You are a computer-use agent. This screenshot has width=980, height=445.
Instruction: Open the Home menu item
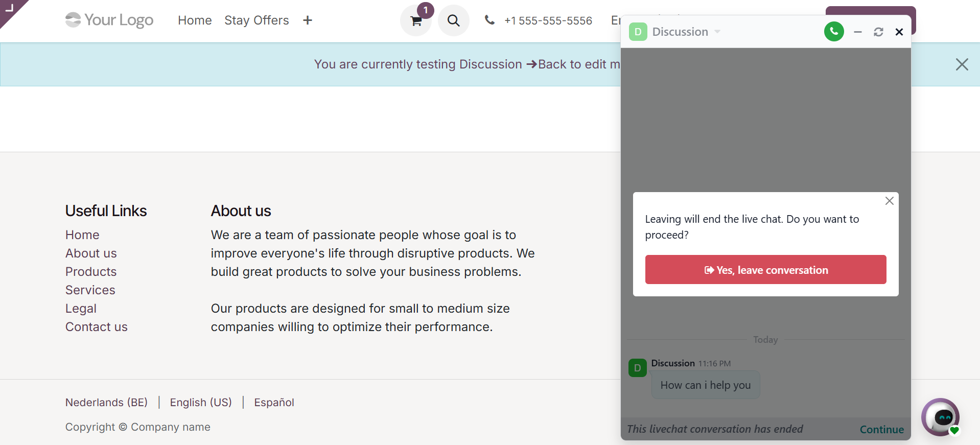pos(195,20)
